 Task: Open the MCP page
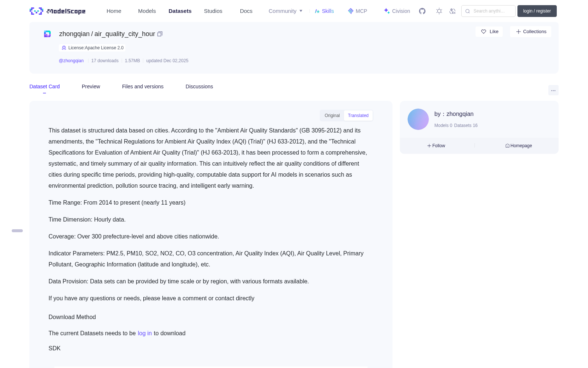coord(358,11)
